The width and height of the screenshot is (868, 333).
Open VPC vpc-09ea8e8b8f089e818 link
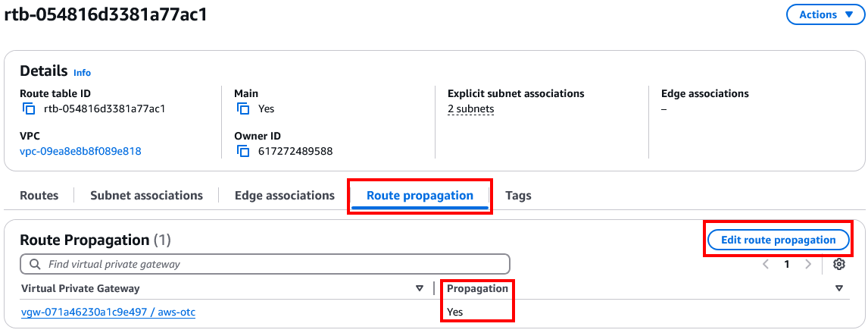(80, 151)
